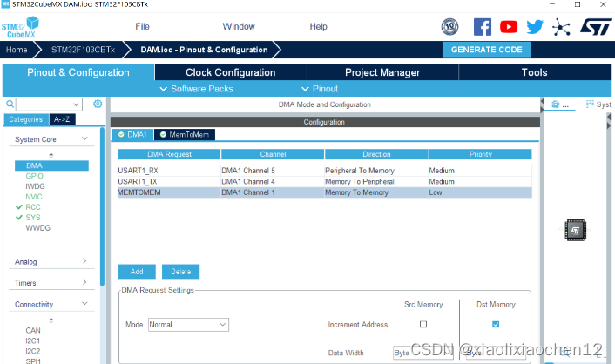Switch to the Pinout view gear icon tab
615x364 pixels.
click(560, 104)
